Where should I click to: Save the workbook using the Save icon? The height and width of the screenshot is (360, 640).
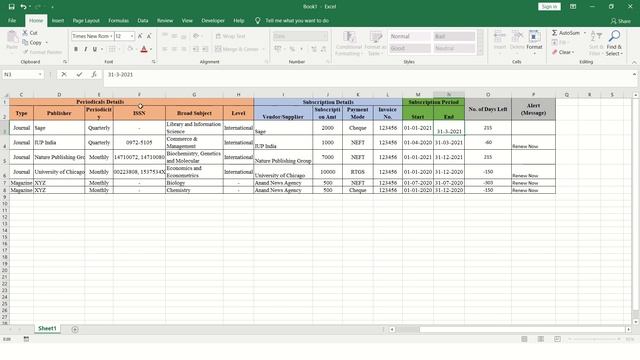click(x=11, y=7)
